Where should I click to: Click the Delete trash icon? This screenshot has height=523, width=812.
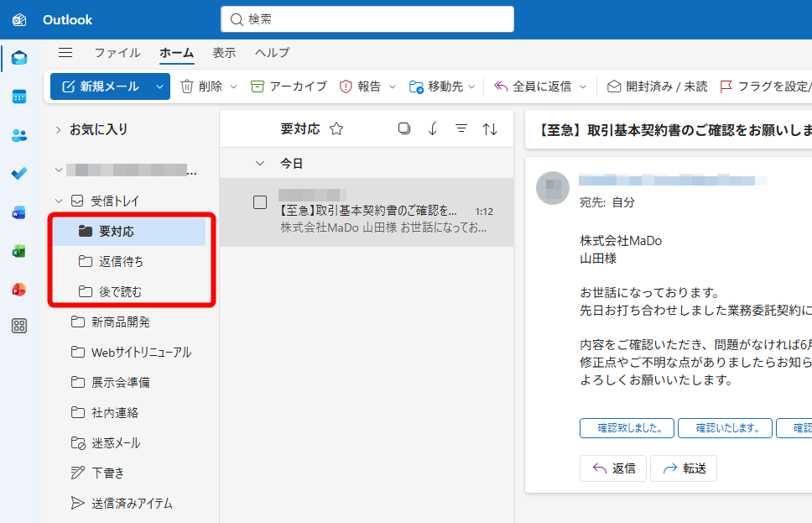(187, 86)
